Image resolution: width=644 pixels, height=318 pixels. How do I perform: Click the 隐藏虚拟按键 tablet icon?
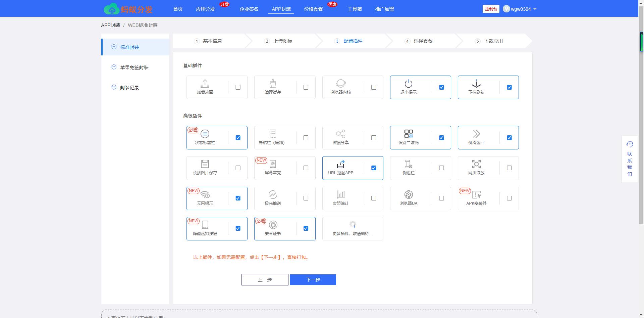tap(205, 225)
